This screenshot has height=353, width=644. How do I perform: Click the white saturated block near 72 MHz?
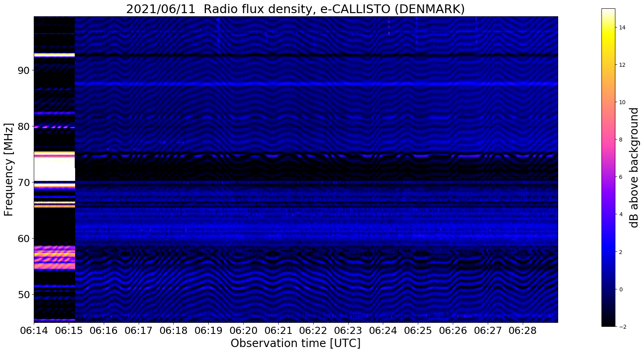(54, 170)
